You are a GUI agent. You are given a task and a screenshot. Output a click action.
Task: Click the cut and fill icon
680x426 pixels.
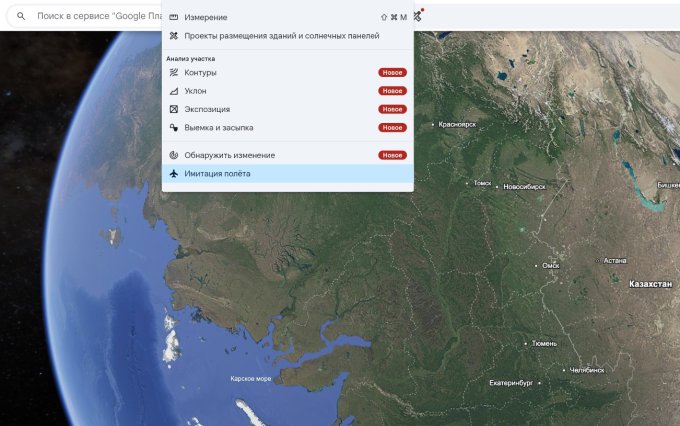tap(173, 128)
